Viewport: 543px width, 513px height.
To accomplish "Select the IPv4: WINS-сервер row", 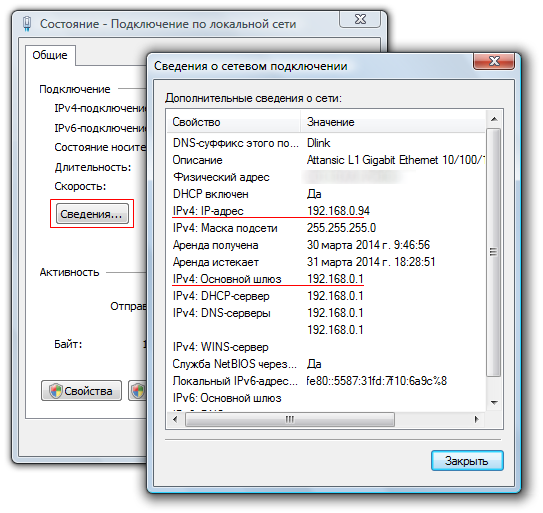I will (326, 347).
